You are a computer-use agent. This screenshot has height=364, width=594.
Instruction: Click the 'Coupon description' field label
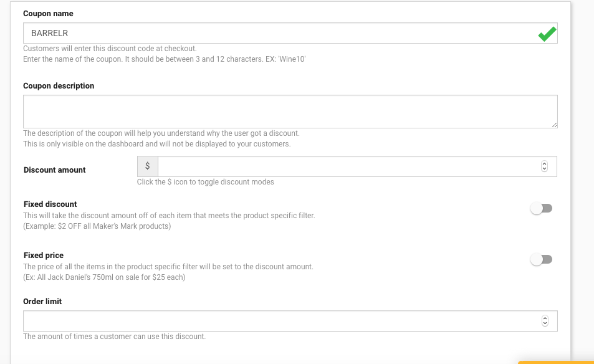59,86
